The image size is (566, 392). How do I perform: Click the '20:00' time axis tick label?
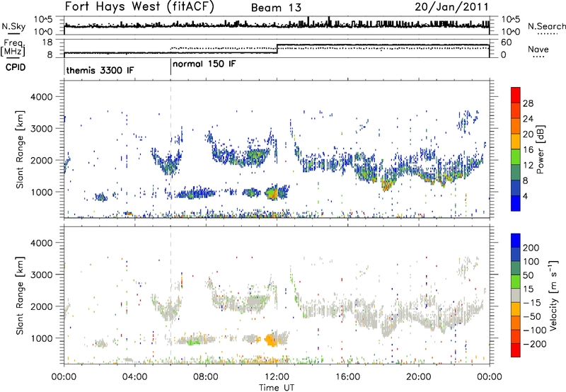click(419, 377)
